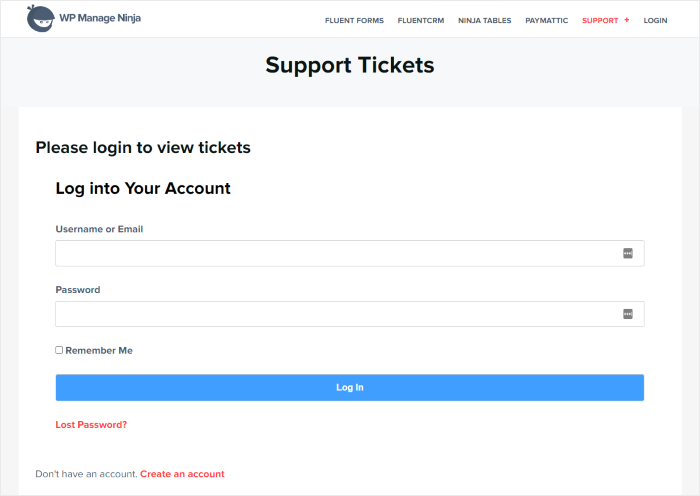Click the WP Manage Ninja brand name
This screenshot has width=700, height=496.
pyautogui.click(x=100, y=18)
